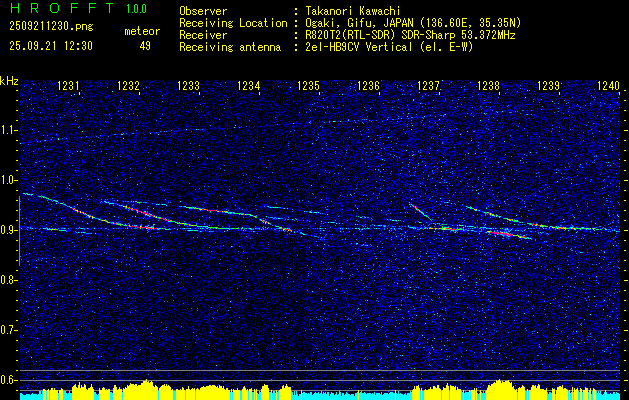Click time marker 1231
The width and height of the screenshot is (629, 400).
point(68,85)
